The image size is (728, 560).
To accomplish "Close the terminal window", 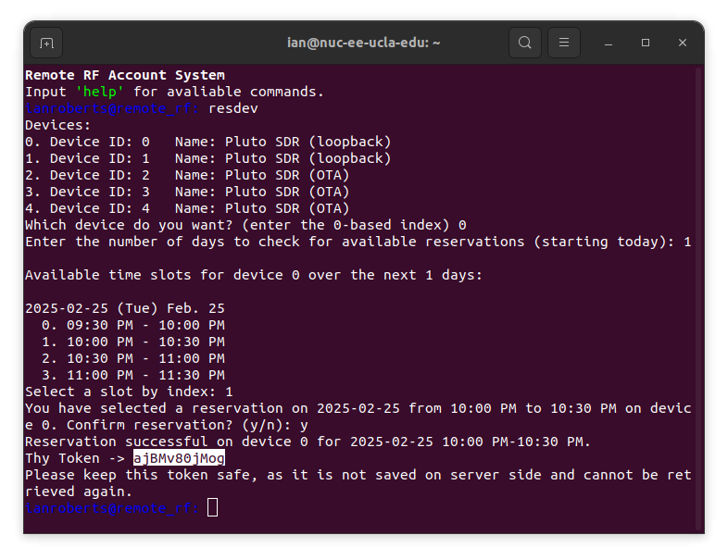I will tap(683, 43).
